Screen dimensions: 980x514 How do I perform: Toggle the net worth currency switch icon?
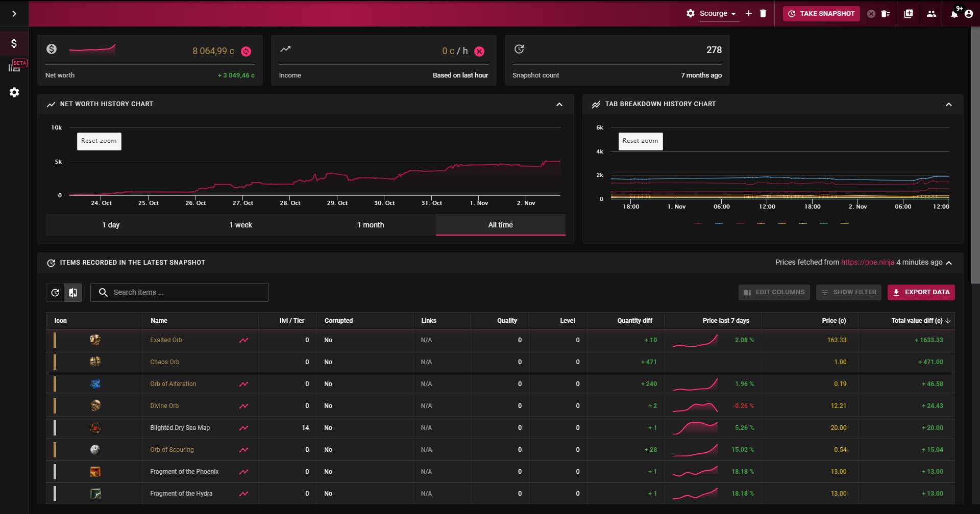click(246, 52)
